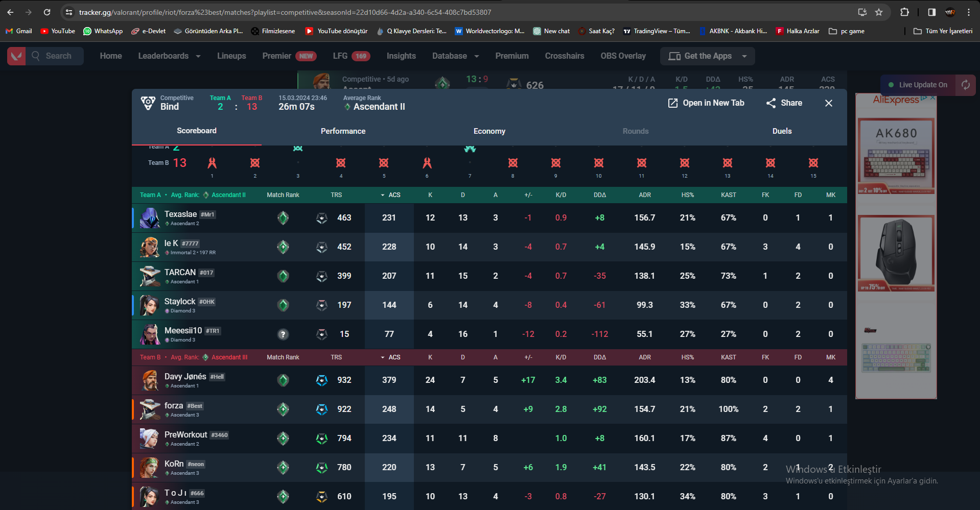Click round 6 result icon
The image size is (980, 510).
(427, 163)
